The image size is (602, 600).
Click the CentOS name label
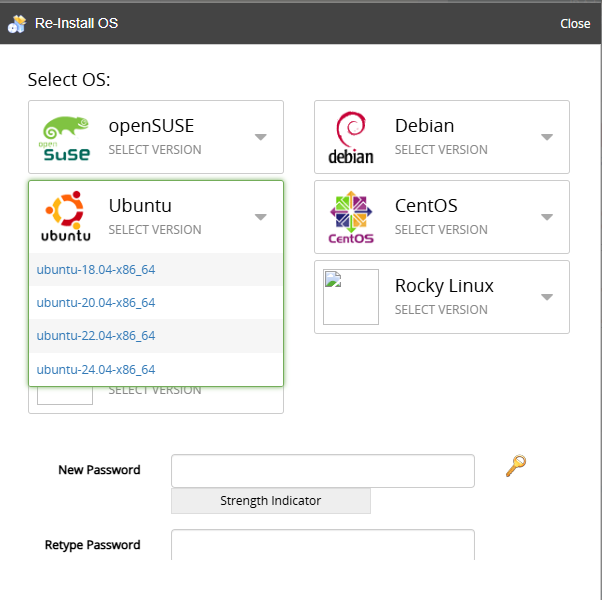point(426,206)
